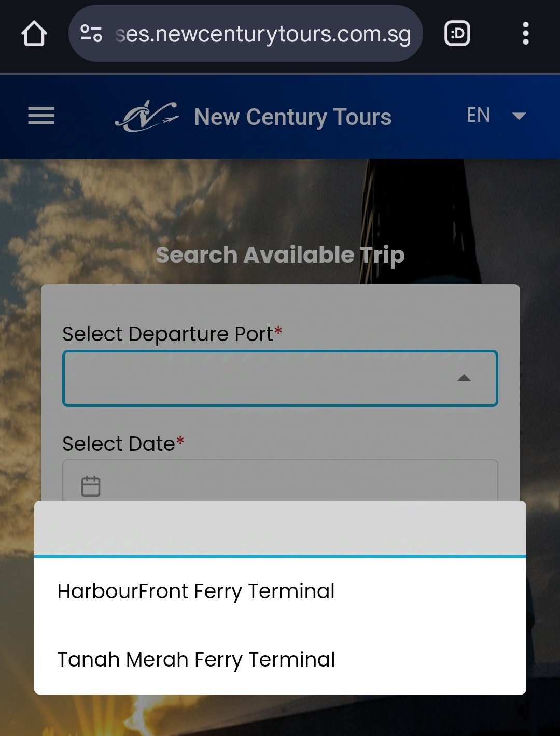Open the Select Departure Port combo box
Image resolution: width=560 pixels, height=736 pixels.
tap(280, 378)
